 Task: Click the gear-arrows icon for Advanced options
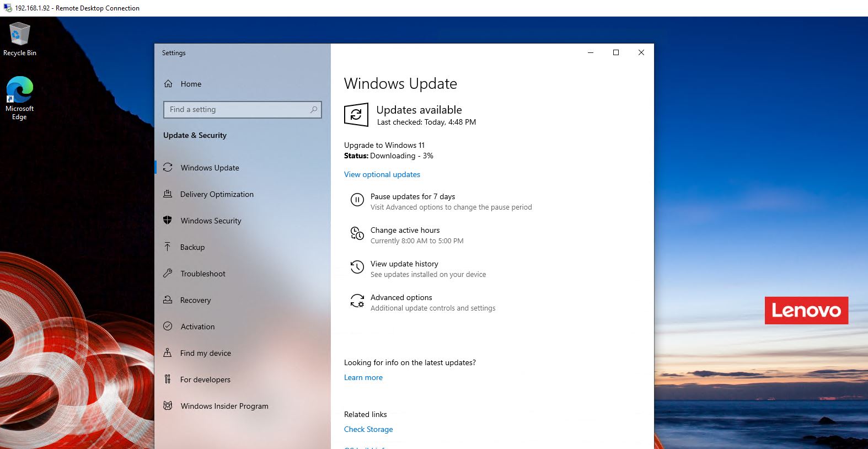click(357, 301)
